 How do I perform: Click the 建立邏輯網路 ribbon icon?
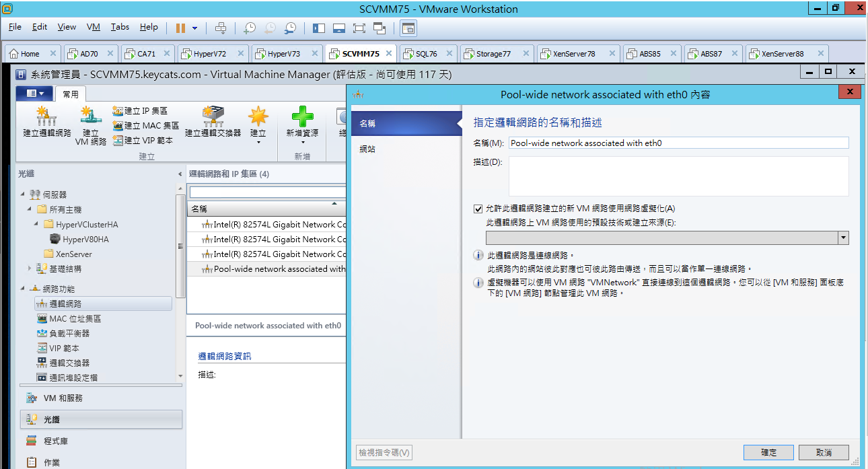46,122
